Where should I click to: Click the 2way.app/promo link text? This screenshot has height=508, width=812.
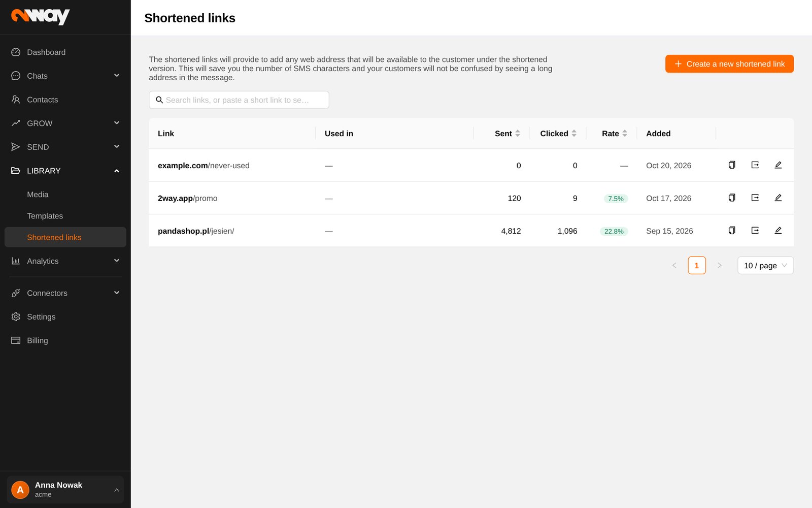[187, 199]
